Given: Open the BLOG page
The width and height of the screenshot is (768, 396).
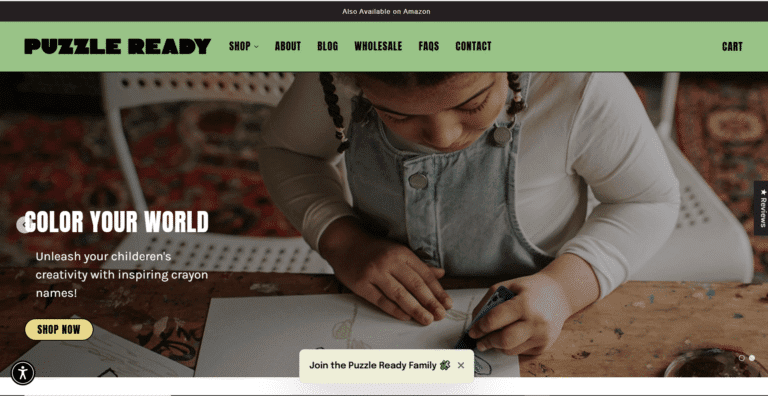Looking at the screenshot, I should click(x=327, y=47).
